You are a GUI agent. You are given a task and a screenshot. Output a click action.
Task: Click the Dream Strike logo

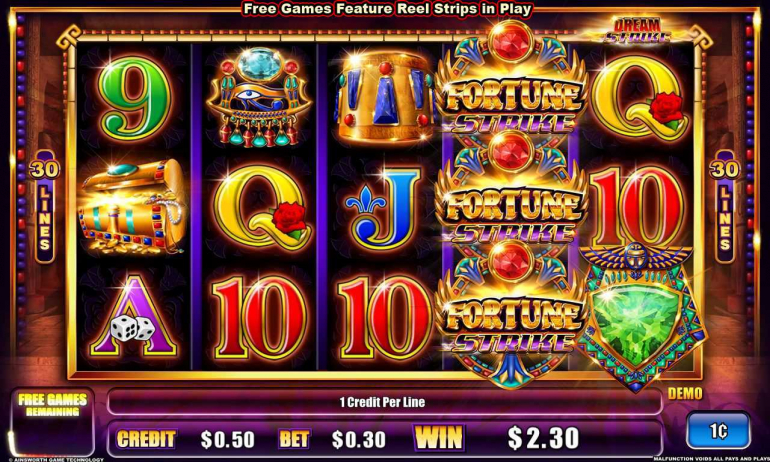pos(637,30)
